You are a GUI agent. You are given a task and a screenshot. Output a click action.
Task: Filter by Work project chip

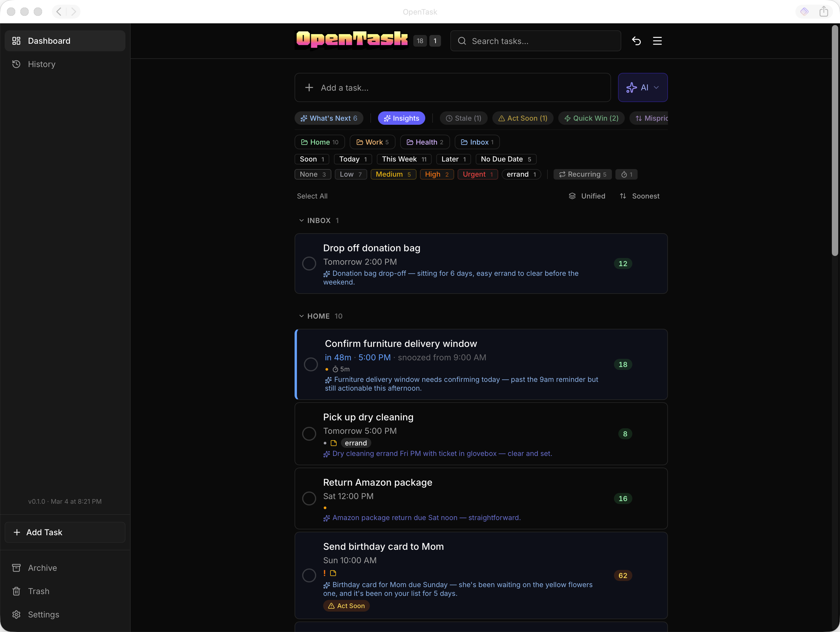coord(372,142)
